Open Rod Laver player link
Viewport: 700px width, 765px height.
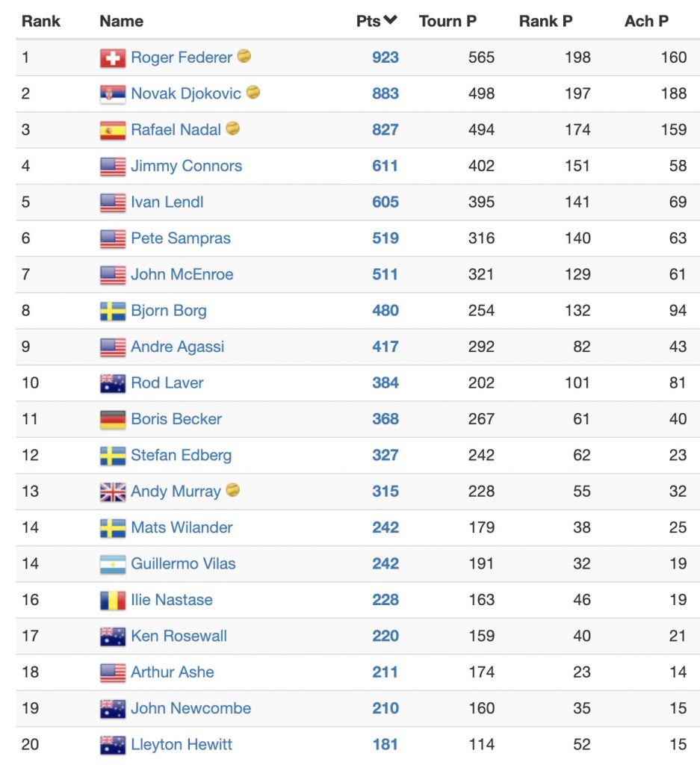(167, 382)
